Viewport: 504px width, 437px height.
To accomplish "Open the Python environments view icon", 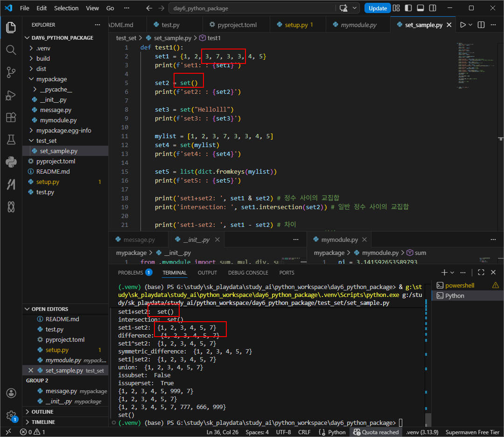I will point(11,162).
